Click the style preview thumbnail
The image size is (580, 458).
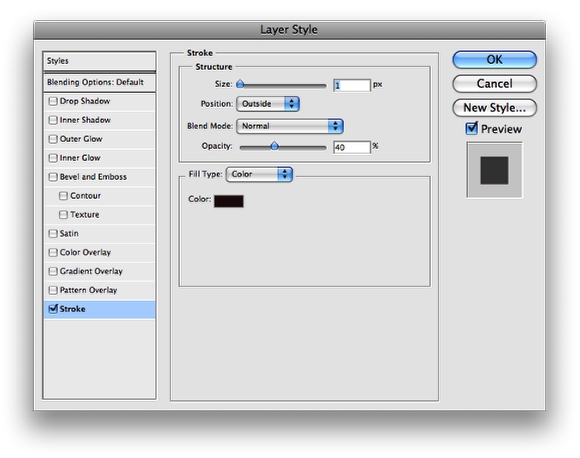[495, 170]
